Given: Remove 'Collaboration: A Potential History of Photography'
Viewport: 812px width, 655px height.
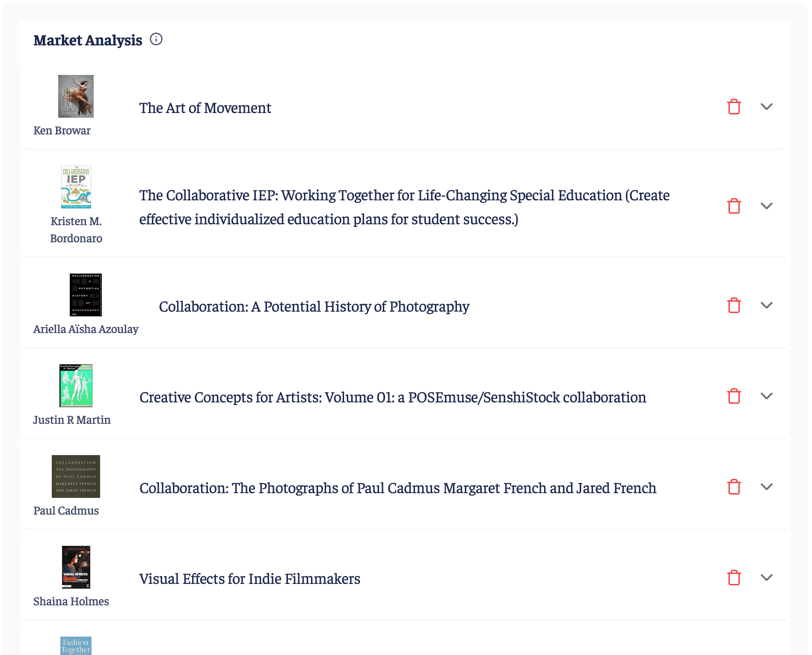Looking at the screenshot, I should 734,306.
